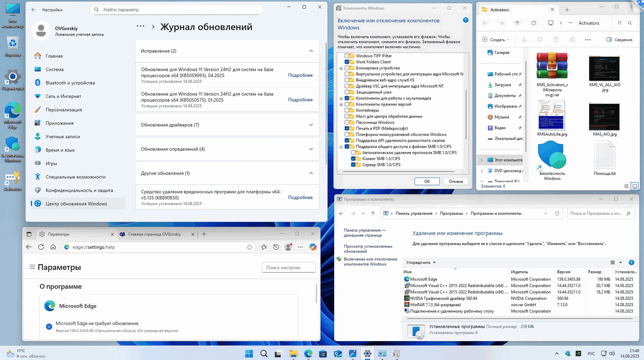
Task: Open Персонализация in Settings sidebar
Action: [x=63, y=110]
